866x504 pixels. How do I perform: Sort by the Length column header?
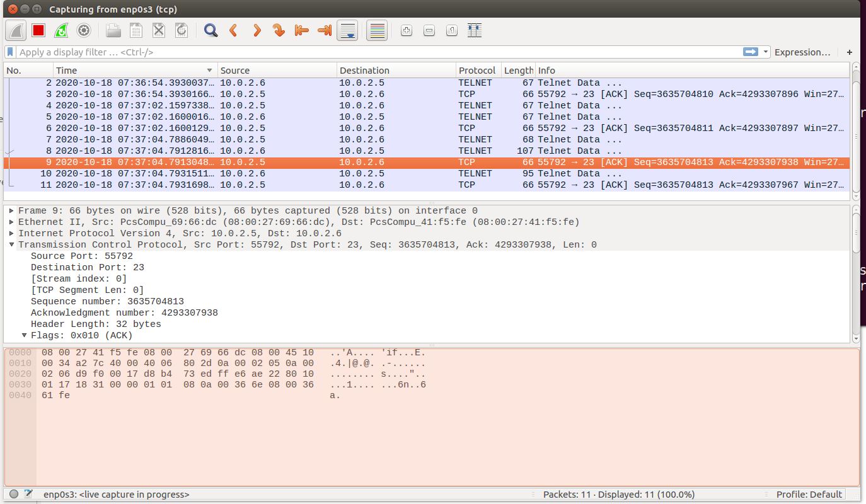coord(519,71)
